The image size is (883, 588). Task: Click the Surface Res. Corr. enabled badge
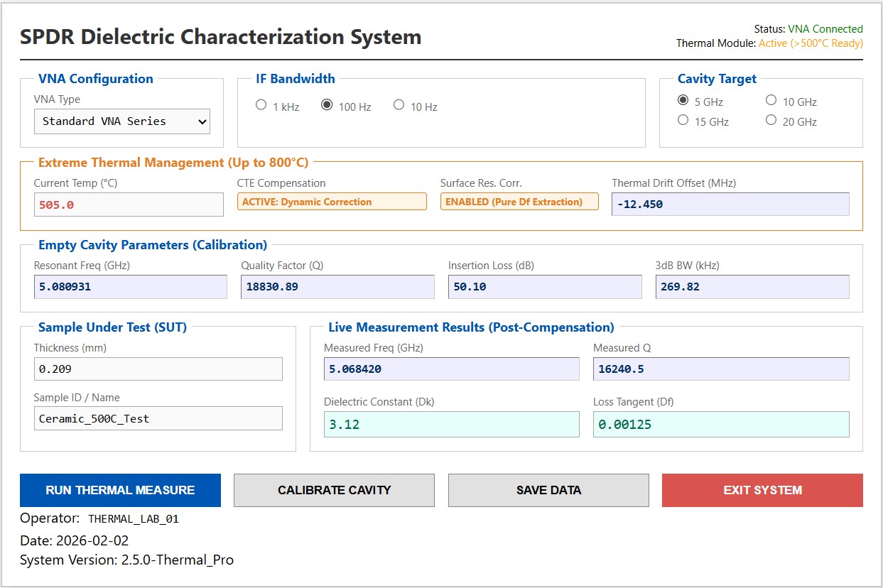pyautogui.click(x=519, y=202)
